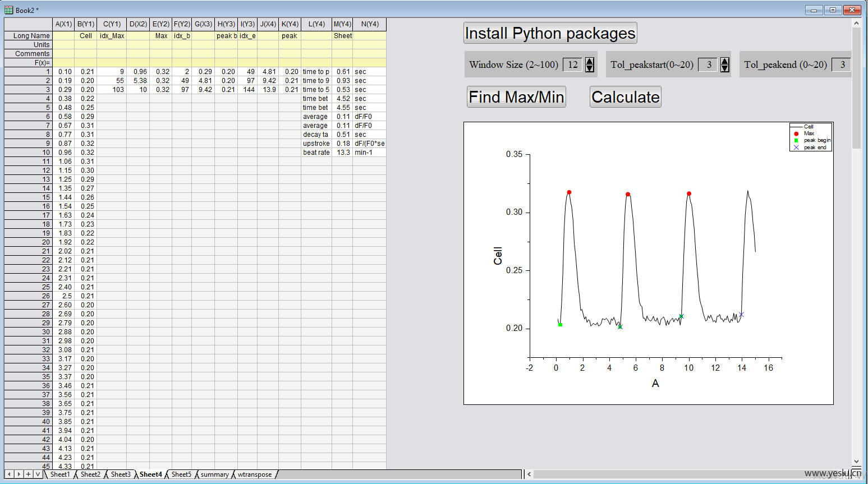The height and width of the screenshot is (484, 868).
Task: Click the 'idx_Max' long name cell
Action: [x=112, y=36]
